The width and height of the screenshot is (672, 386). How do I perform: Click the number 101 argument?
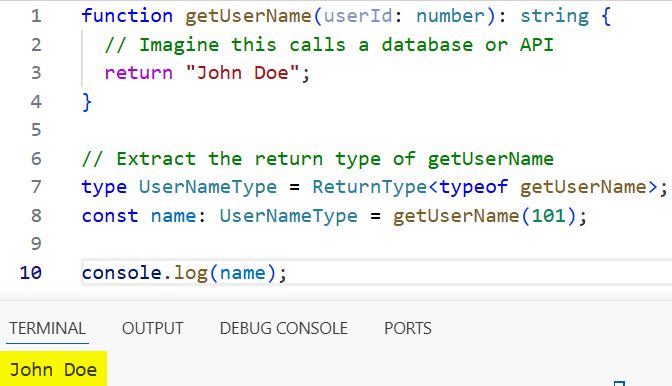(549, 215)
